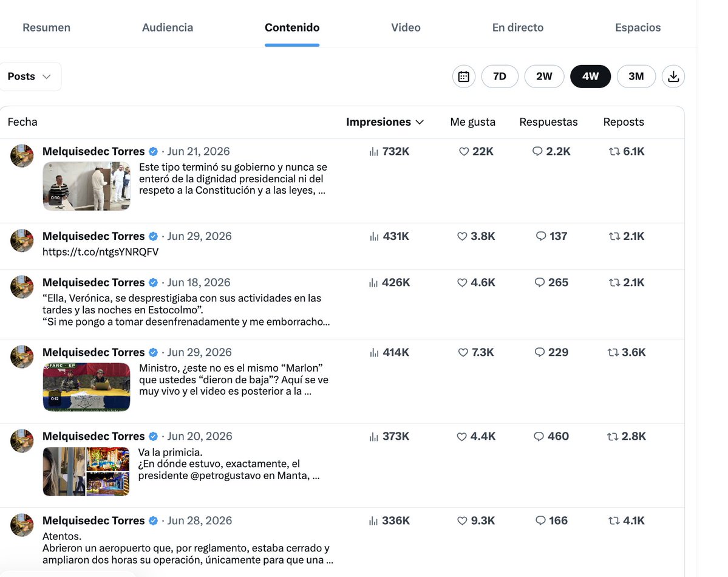The image size is (728, 577).
Task: Click the 'Jun 20, 2026' date label
Action: [200, 437]
